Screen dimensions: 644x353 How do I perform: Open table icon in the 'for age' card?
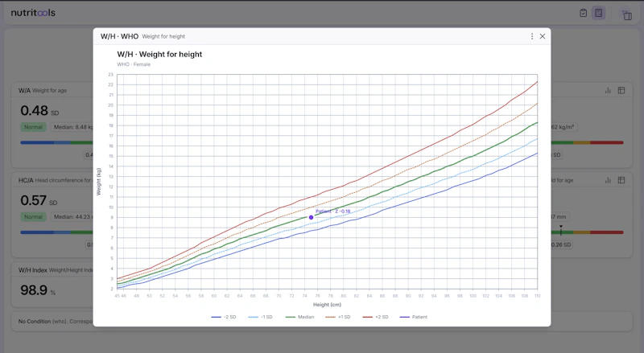[x=621, y=180]
